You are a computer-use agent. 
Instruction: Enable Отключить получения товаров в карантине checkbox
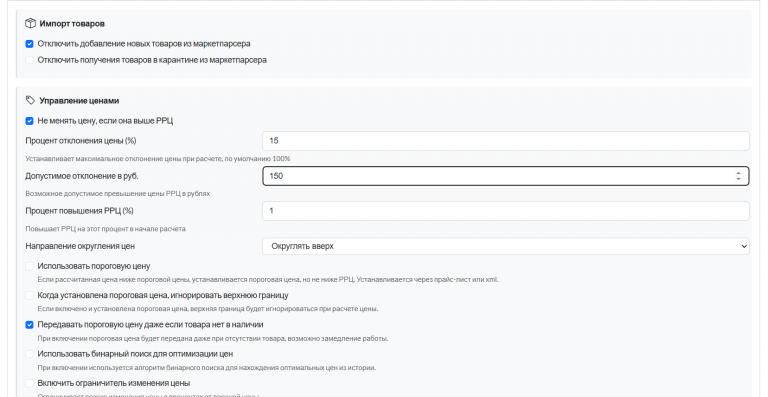point(29,60)
